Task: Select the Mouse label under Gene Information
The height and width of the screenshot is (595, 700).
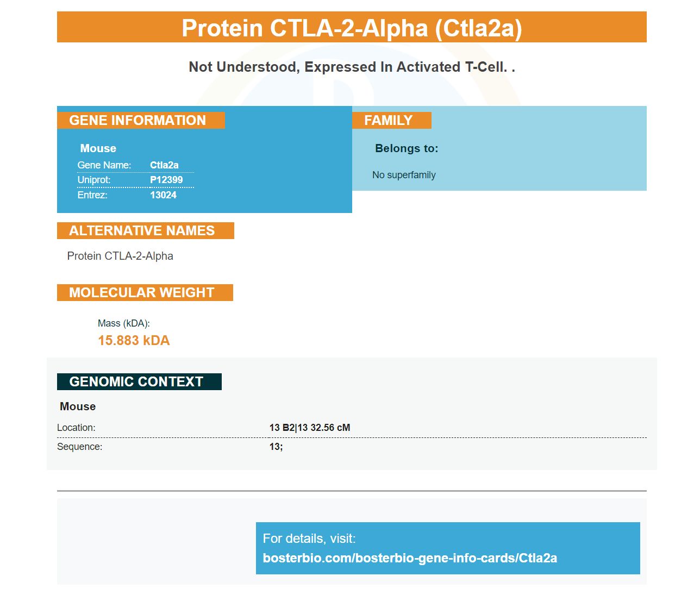Action: coord(98,148)
